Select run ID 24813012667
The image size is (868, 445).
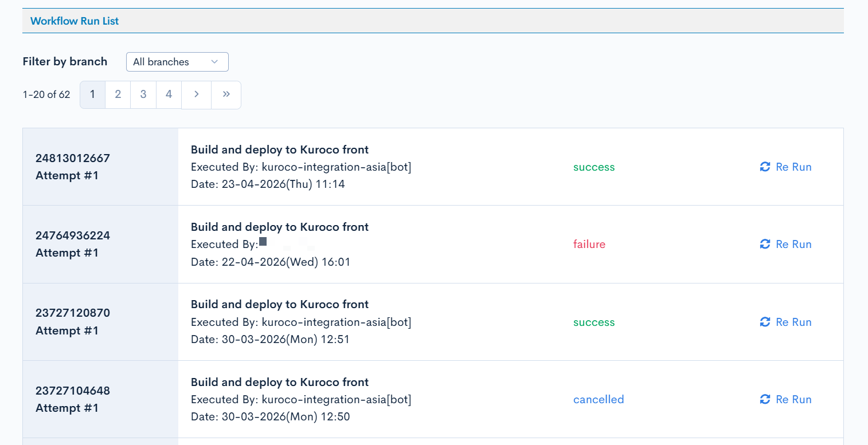point(73,158)
